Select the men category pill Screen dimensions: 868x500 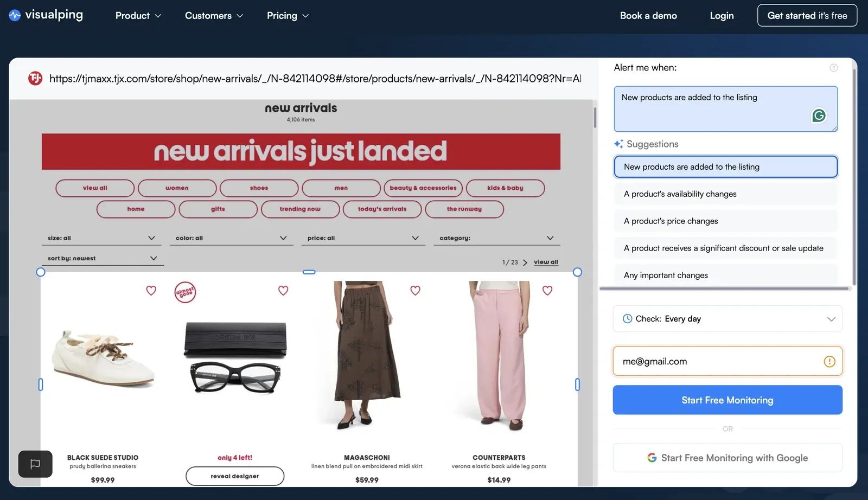click(341, 188)
